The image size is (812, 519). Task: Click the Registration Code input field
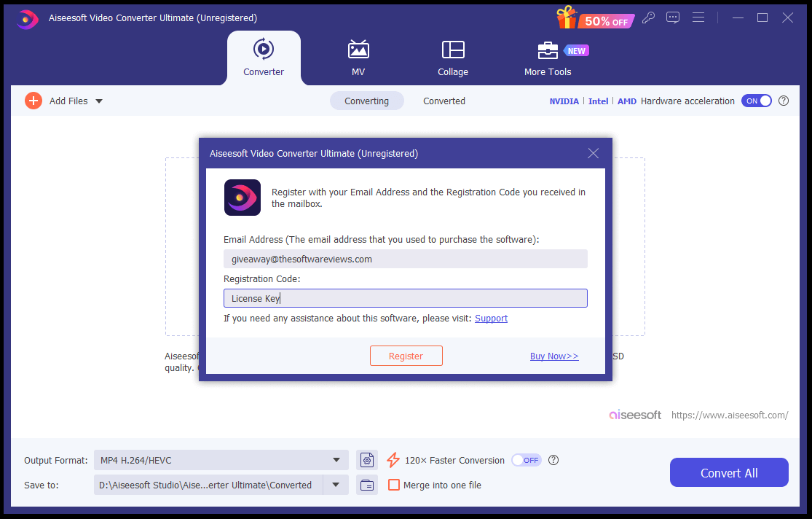point(406,298)
